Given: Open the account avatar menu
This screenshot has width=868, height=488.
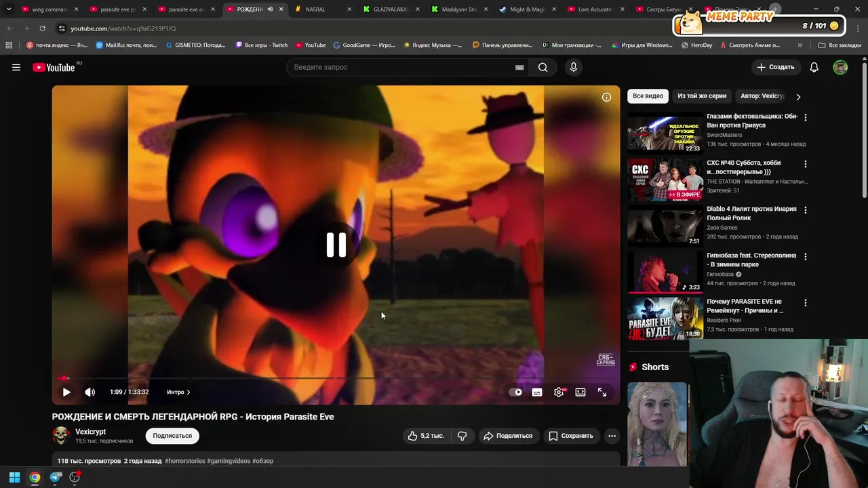Looking at the screenshot, I should pyautogui.click(x=840, y=67).
